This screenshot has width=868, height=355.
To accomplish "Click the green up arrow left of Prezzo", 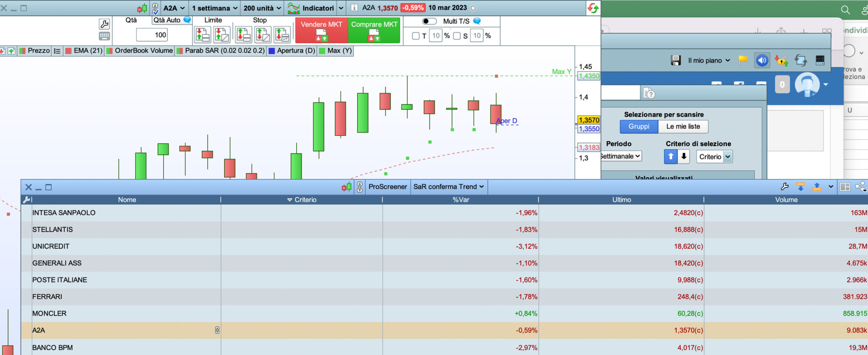I will (x=11, y=51).
